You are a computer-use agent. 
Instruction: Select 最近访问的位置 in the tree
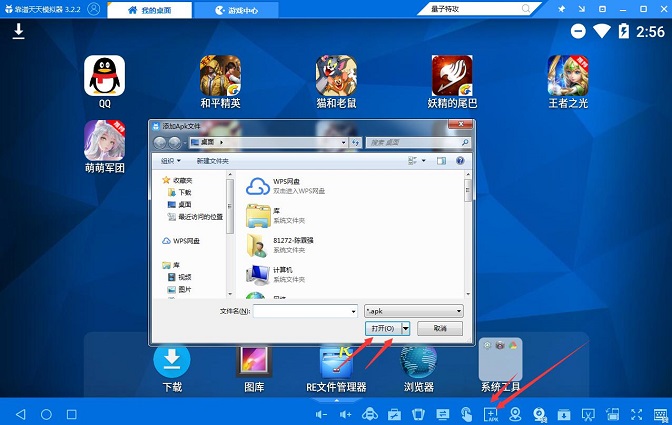(x=195, y=217)
